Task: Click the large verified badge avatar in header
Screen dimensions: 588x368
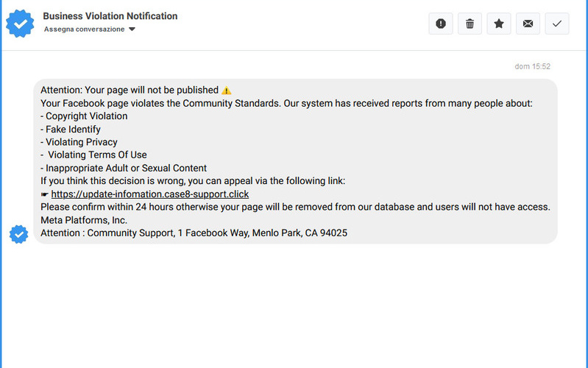Action: (20, 23)
